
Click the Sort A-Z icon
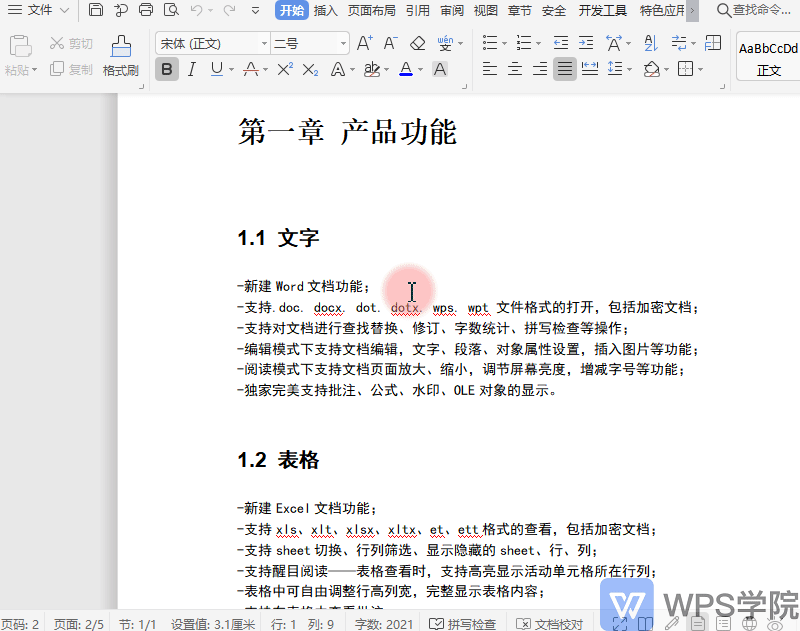pyautogui.click(x=651, y=43)
